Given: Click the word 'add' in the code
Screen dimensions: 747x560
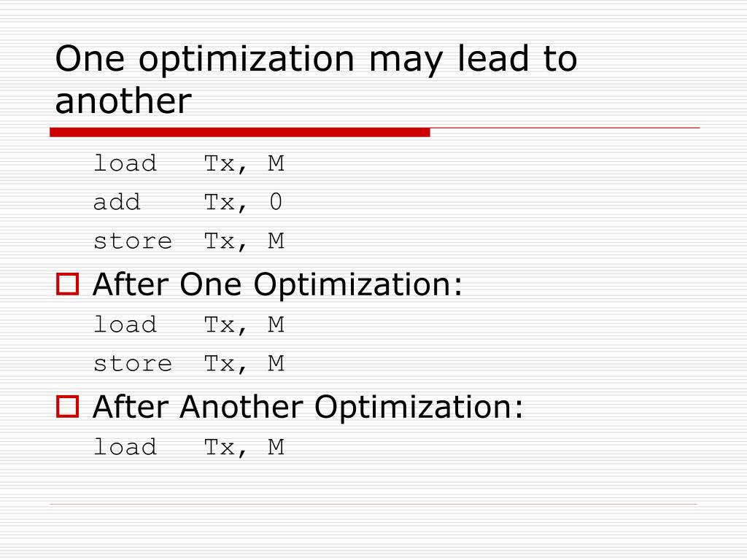Looking at the screenshot, I should tap(117, 202).
